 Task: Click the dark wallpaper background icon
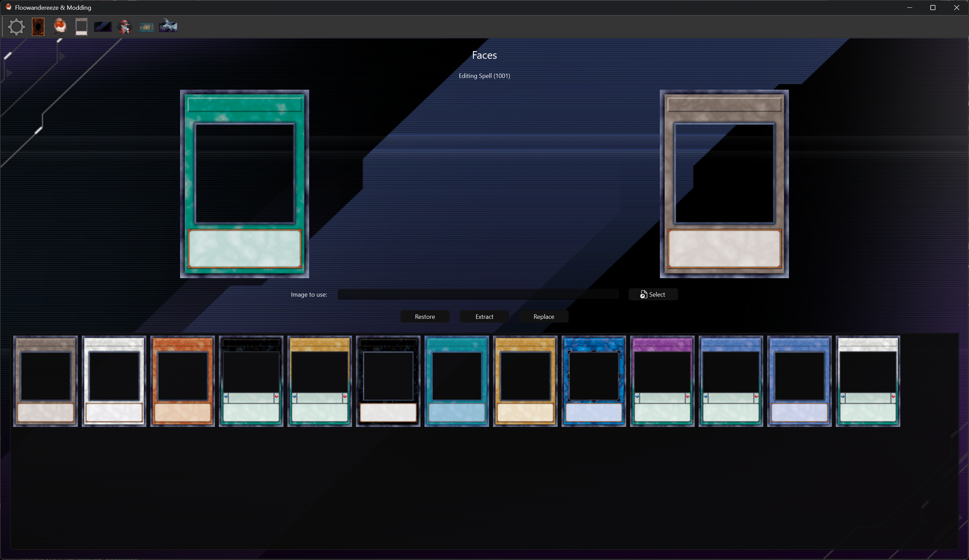(103, 27)
